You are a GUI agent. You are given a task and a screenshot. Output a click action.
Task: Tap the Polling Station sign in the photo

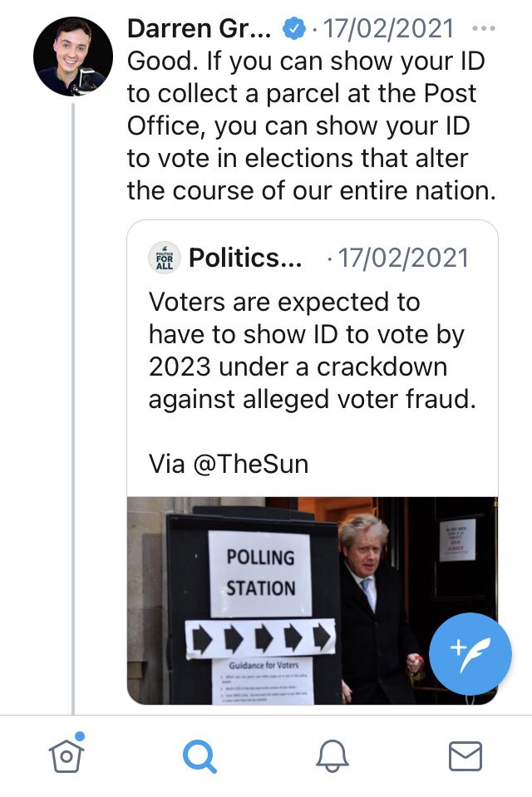coord(261,573)
